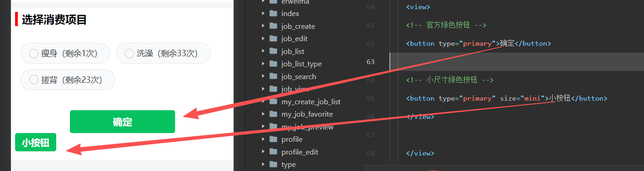Select the my_create_job_list tree item label
Viewport: 644px width, 171px height.
(311, 102)
